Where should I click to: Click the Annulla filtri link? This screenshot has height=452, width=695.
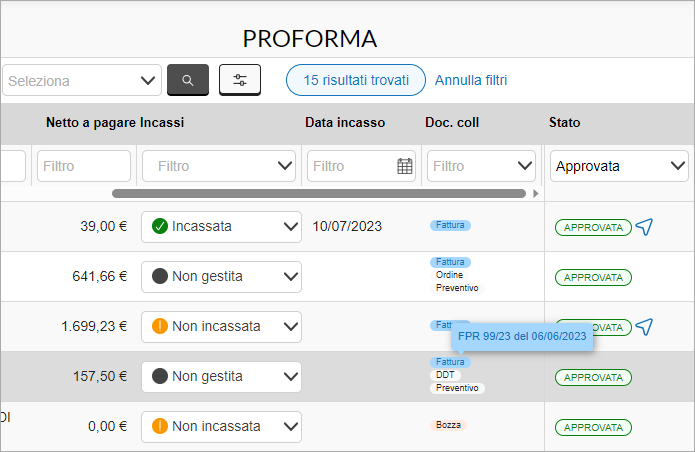click(x=471, y=80)
